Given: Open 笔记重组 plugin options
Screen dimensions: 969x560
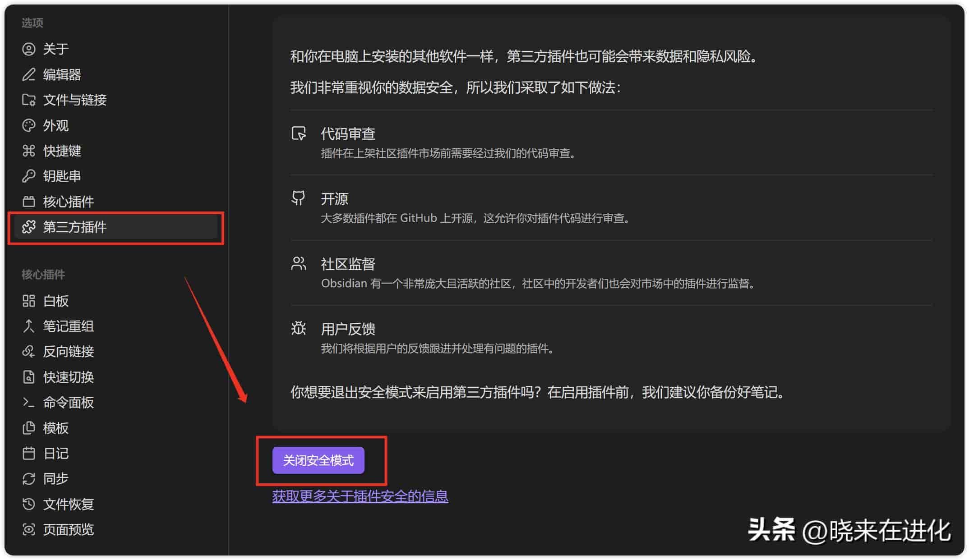Looking at the screenshot, I should click(116, 326).
